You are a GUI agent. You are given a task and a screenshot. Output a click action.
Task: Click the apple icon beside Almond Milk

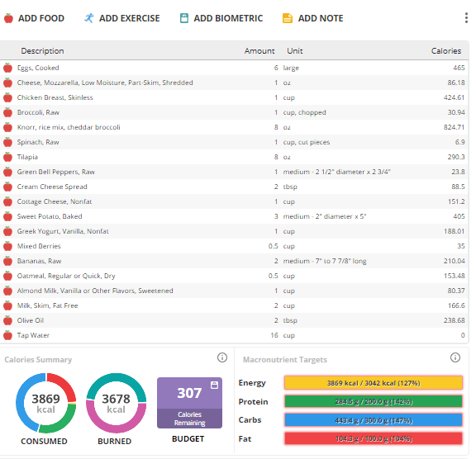(x=8, y=291)
